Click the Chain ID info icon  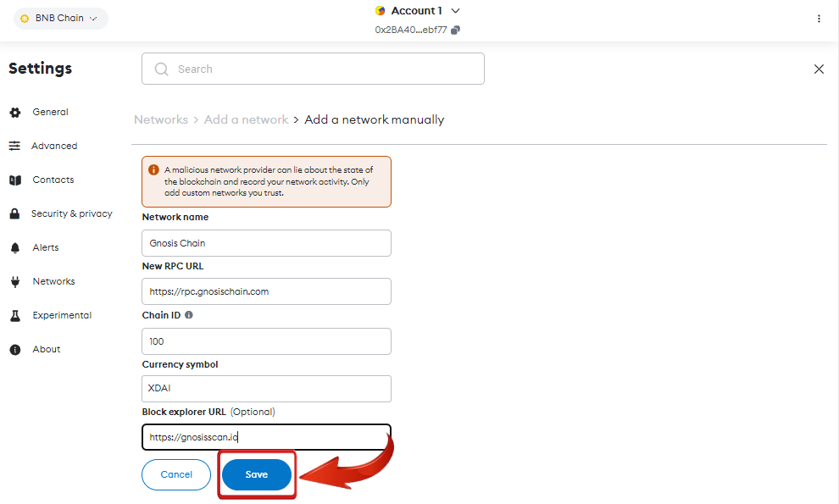pos(189,315)
